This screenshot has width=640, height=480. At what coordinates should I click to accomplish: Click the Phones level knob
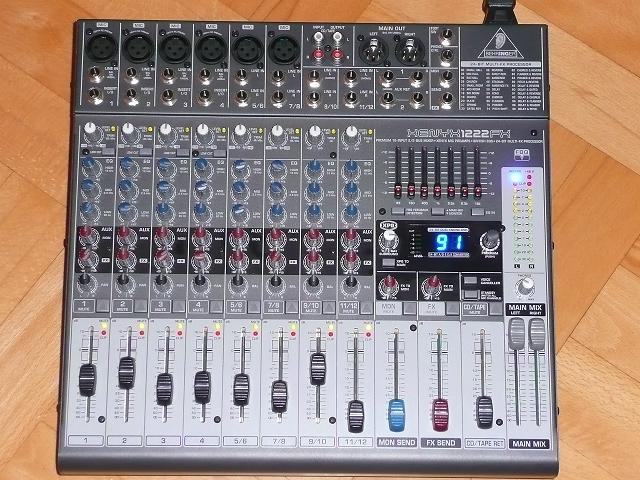coord(525,285)
